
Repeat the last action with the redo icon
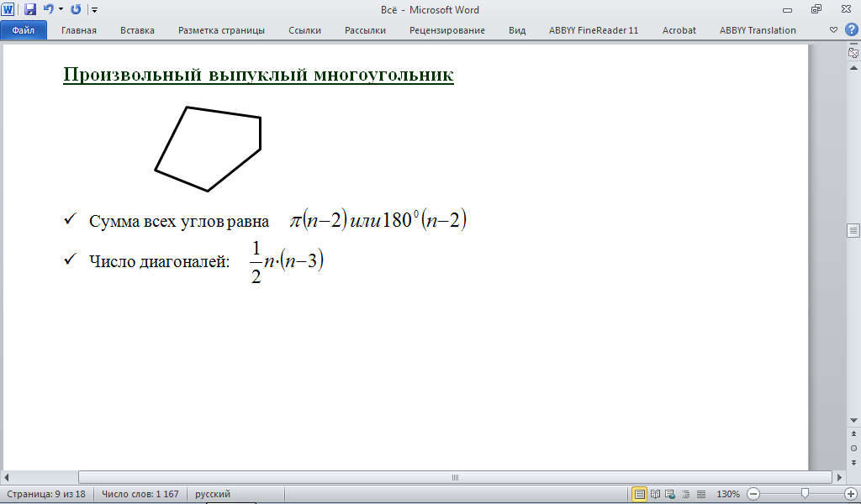point(76,9)
